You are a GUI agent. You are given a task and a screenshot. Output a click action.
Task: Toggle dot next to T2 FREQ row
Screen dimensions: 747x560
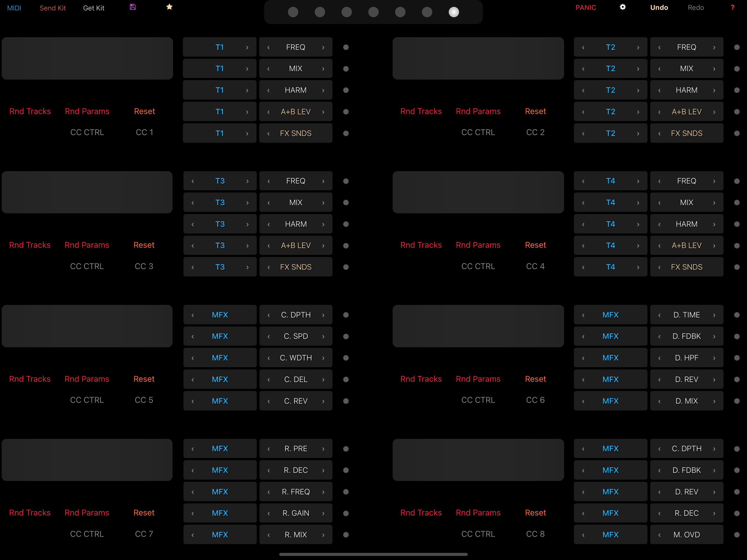tap(737, 47)
